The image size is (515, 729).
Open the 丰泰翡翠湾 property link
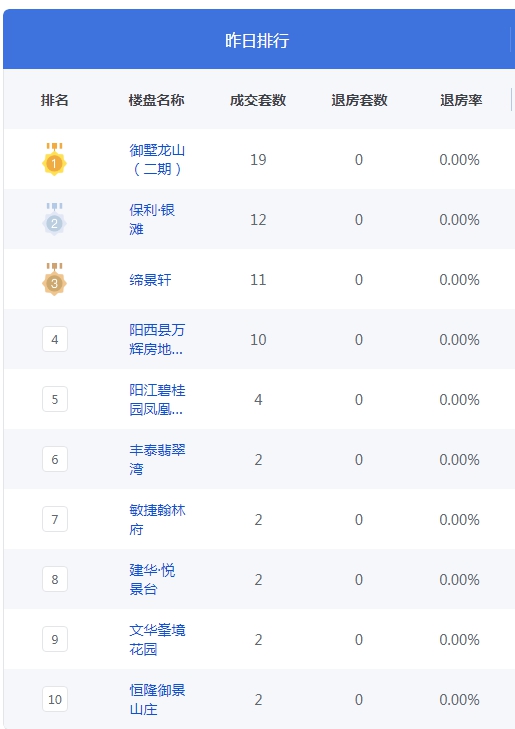(157, 459)
